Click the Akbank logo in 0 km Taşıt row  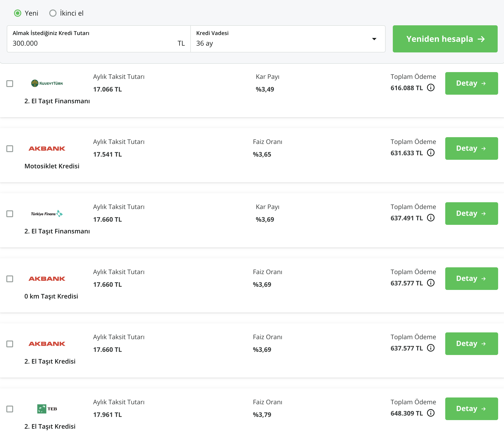tap(47, 279)
